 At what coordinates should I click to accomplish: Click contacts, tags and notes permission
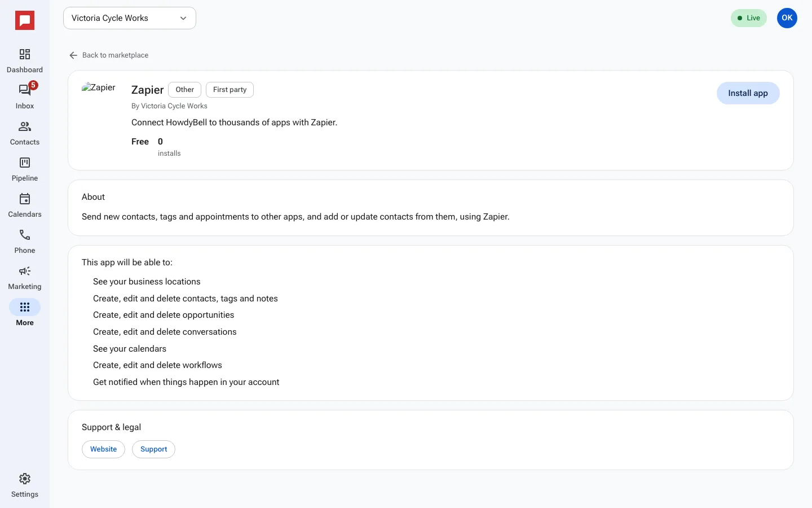186,299
